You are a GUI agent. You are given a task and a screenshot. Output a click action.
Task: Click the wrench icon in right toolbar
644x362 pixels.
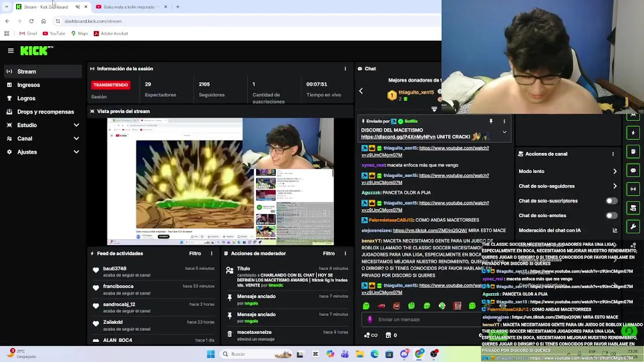[x=633, y=227]
